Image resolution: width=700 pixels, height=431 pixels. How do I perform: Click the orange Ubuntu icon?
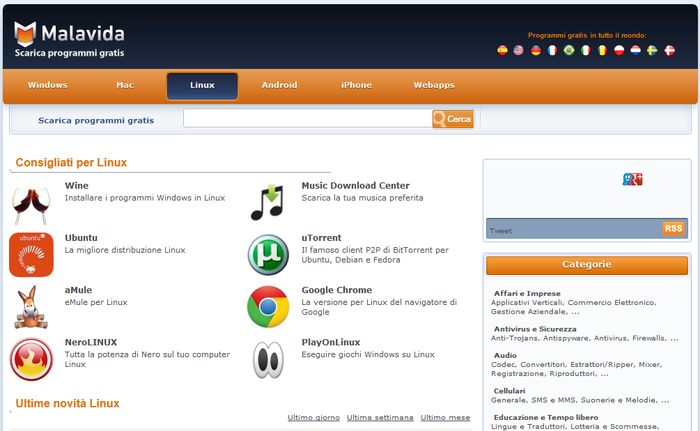[x=31, y=255]
